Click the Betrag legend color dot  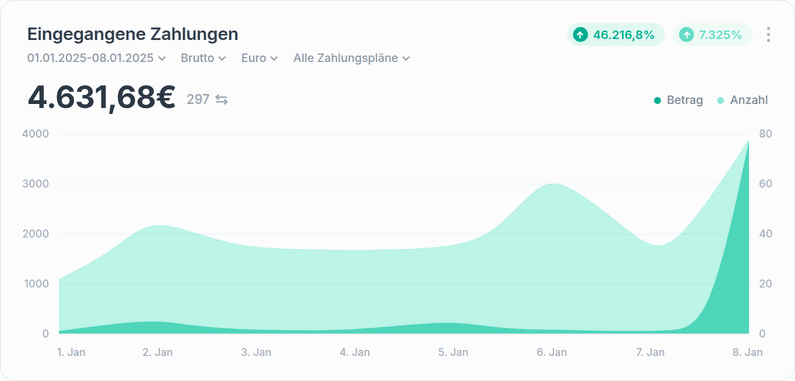point(658,100)
